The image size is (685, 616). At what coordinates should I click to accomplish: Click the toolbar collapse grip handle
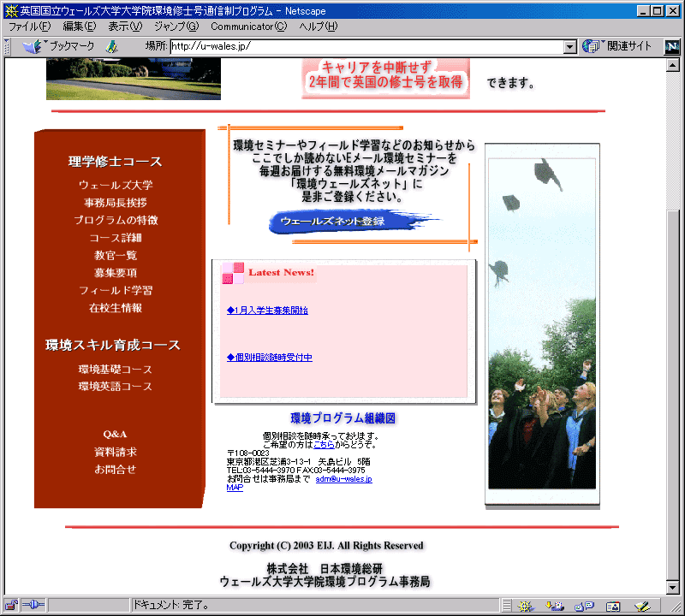(x=7, y=46)
